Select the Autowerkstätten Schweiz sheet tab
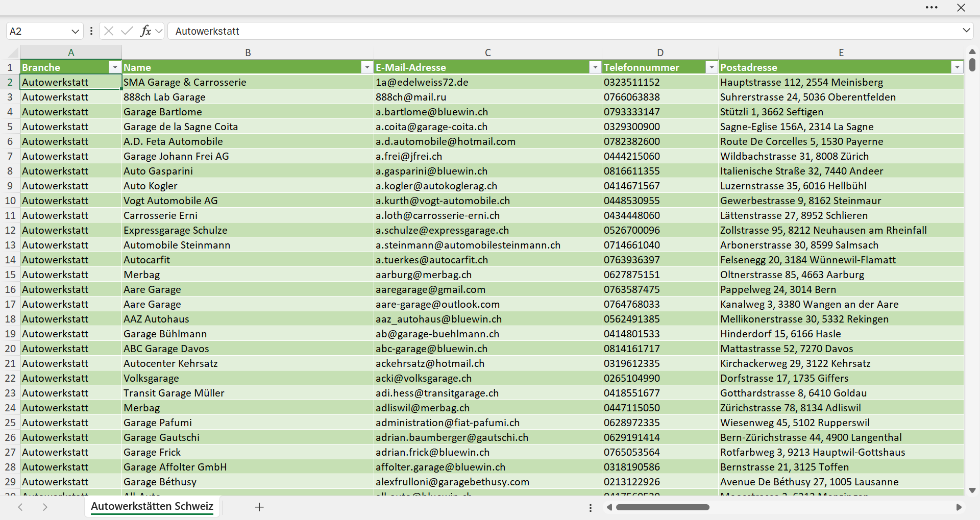Image resolution: width=980 pixels, height=520 pixels. click(152, 506)
